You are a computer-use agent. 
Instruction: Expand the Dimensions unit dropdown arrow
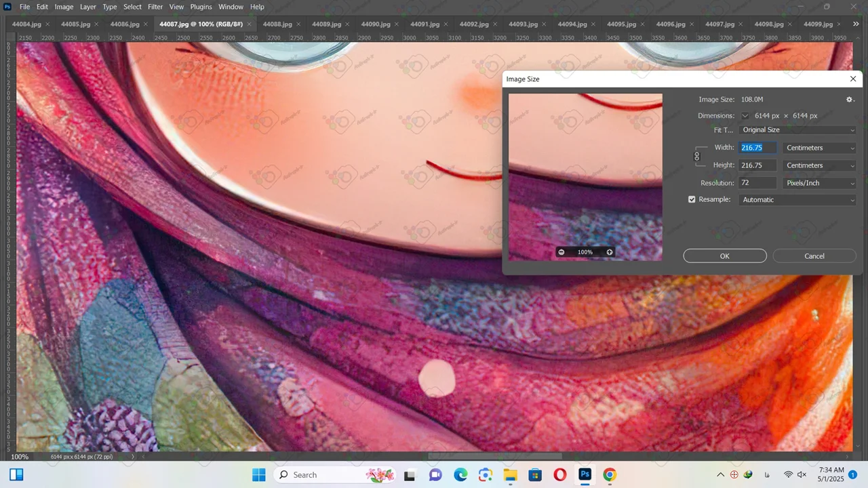(x=745, y=116)
